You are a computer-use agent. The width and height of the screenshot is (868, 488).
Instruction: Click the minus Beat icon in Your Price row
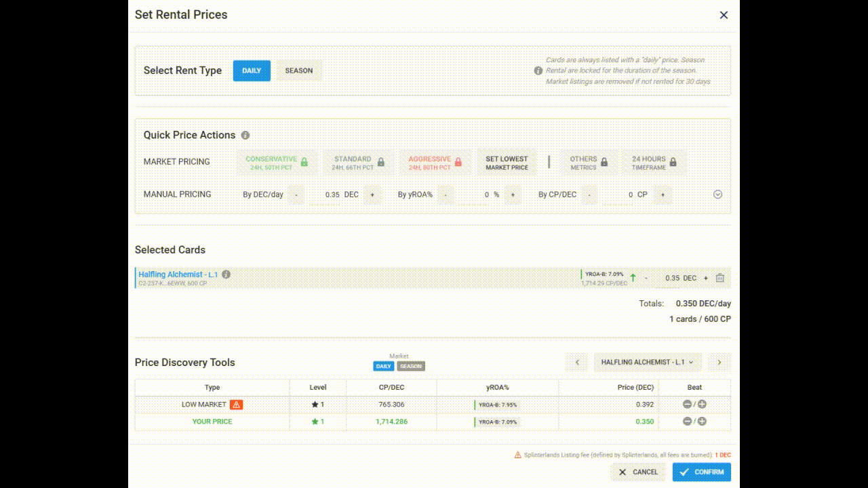tap(687, 421)
